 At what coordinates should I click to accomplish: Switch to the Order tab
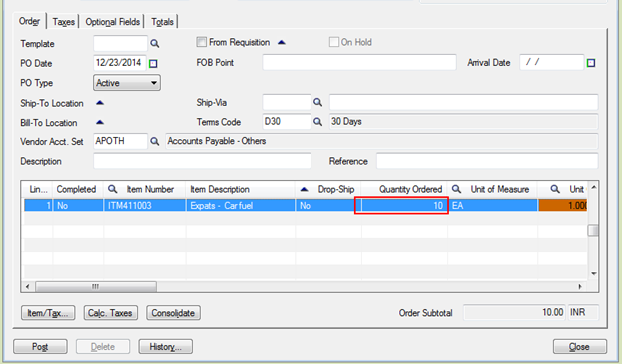[x=29, y=21]
